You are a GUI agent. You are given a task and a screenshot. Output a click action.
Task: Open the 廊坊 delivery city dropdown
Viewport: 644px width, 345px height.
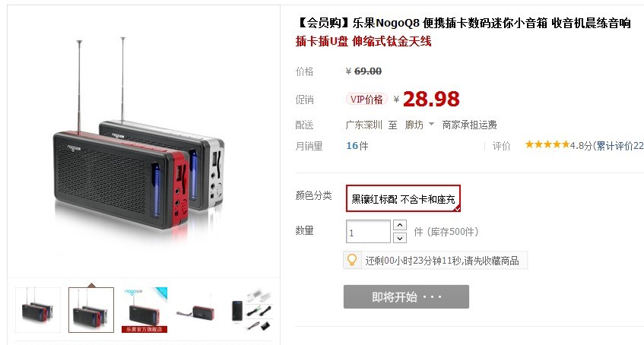pos(420,125)
